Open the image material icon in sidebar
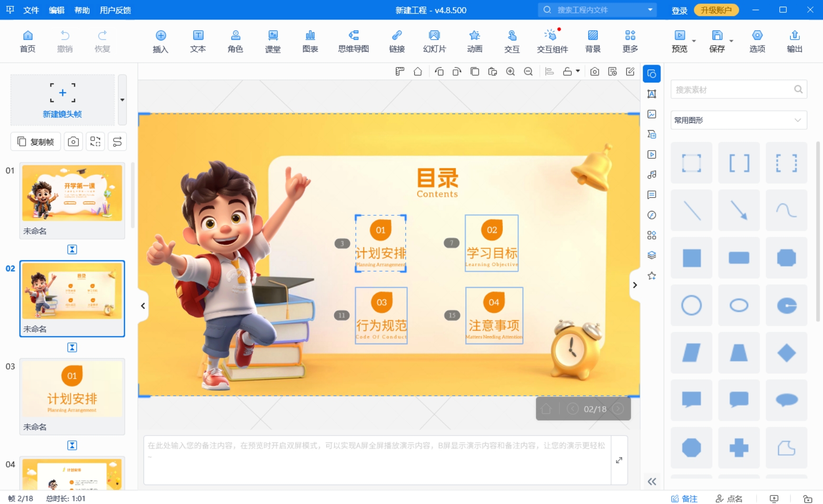Viewport: 823px width, 504px height. point(652,114)
